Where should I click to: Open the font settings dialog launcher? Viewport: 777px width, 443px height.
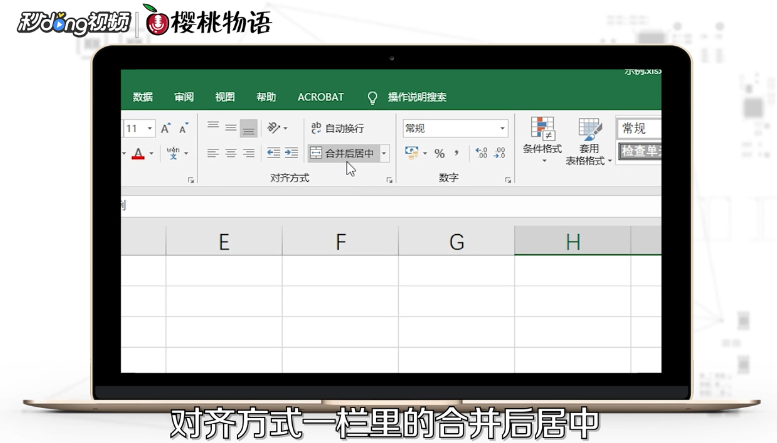[x=191, y=180]
